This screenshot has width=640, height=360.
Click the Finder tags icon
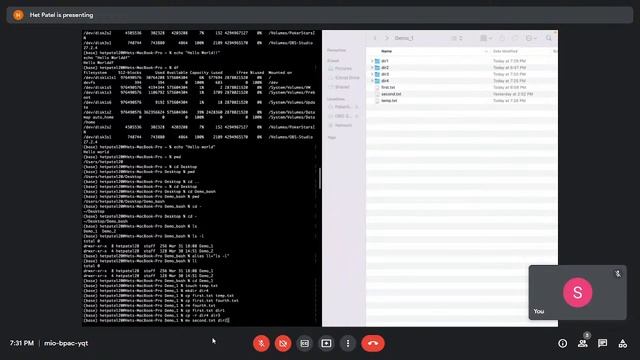(515, 38)
